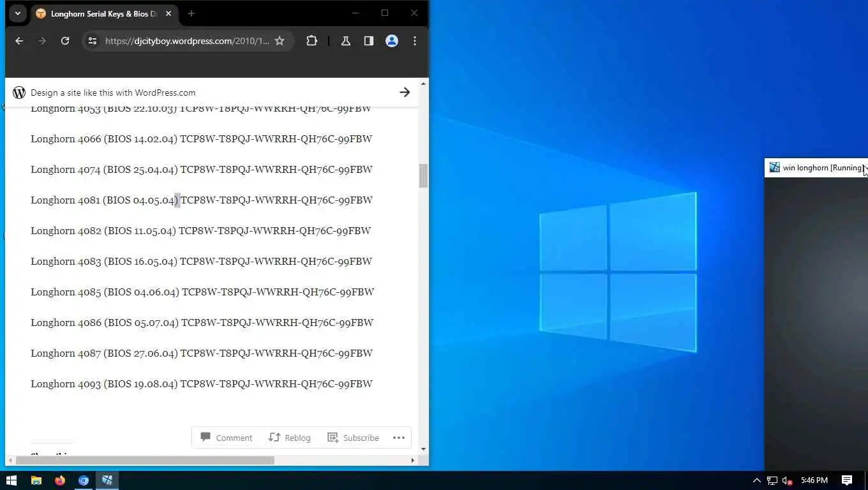The height and width of the screenshot is (490, 868).
Task: Click the Longhorn 4085 (BIOS 04.06.04) line
Action: click(202, 292)
